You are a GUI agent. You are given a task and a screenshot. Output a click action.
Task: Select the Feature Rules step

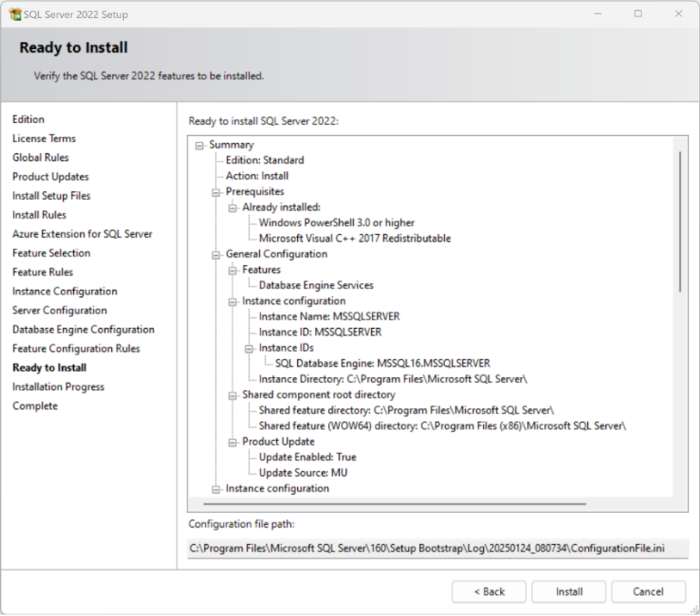[43, 272]
